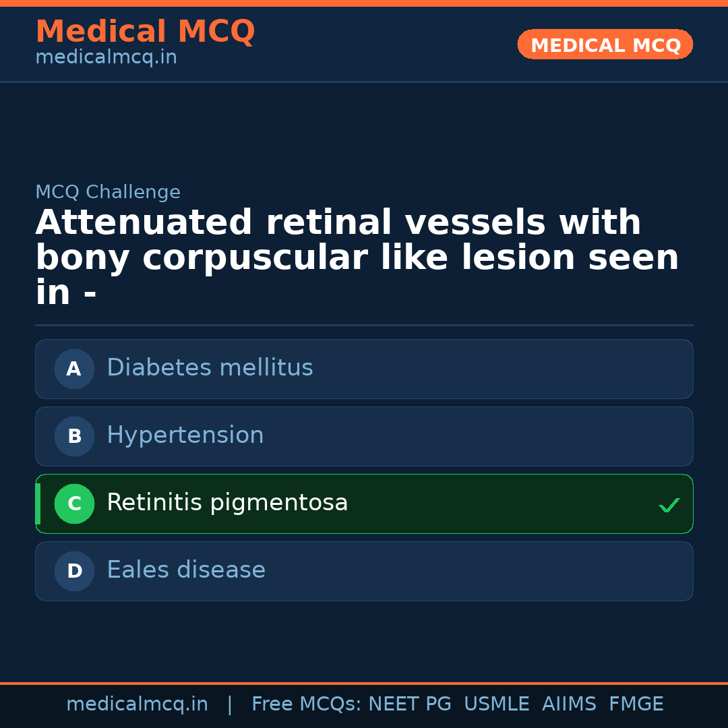Click the USMLE footer label
728x728 pixels.
tap(497, 704)
